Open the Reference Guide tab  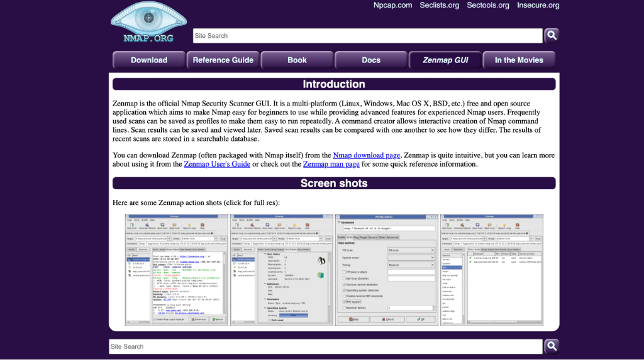[223, 60]
